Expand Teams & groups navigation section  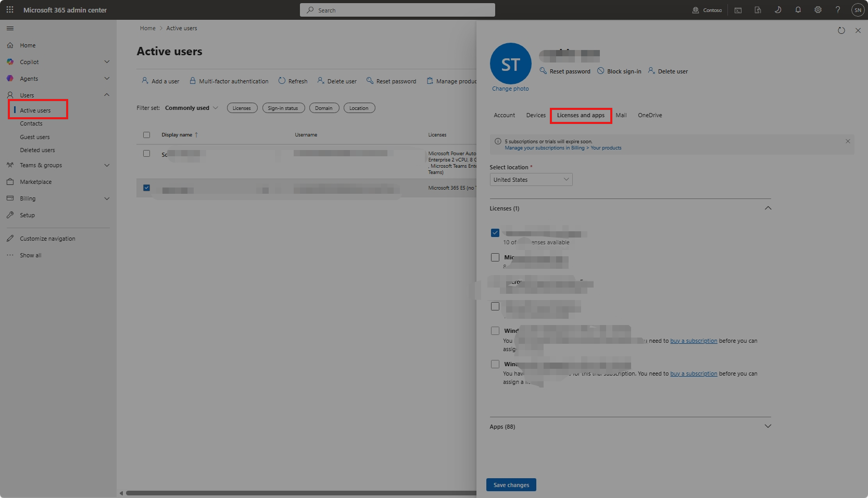click(x=107, y=165)
